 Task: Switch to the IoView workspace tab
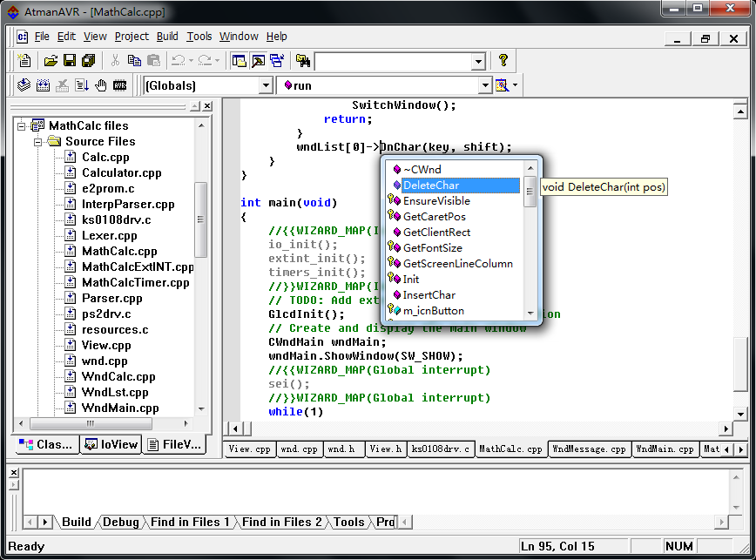point(111,444)
